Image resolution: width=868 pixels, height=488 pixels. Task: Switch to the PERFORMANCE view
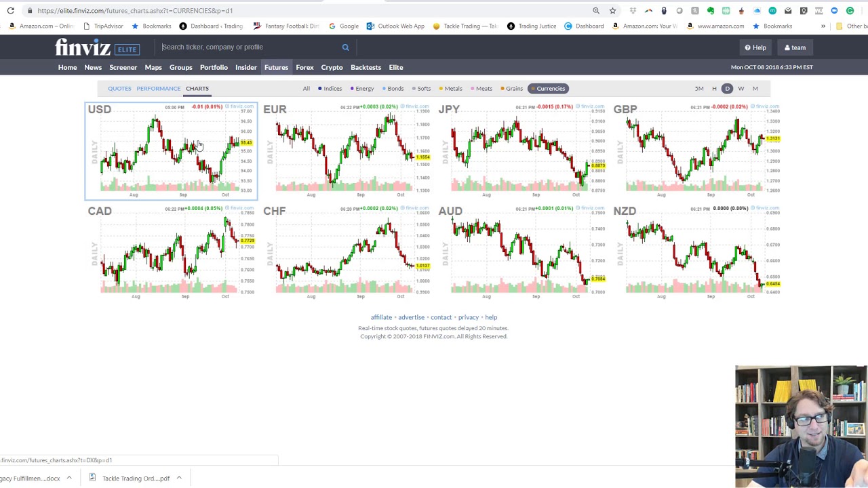tap(159, 88)
